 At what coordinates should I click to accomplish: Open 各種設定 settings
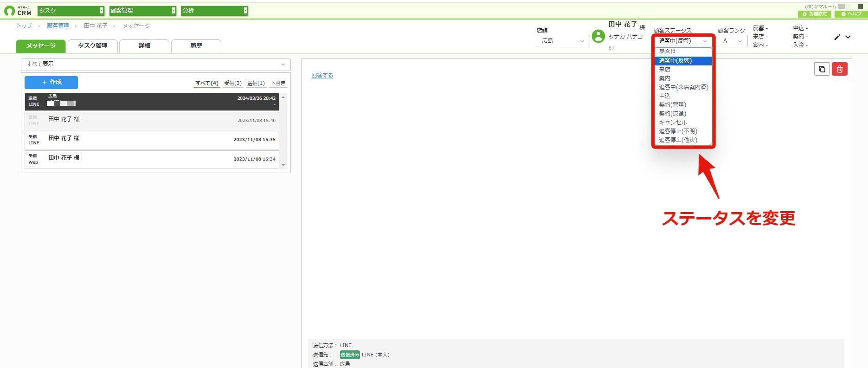click(815, 14)
